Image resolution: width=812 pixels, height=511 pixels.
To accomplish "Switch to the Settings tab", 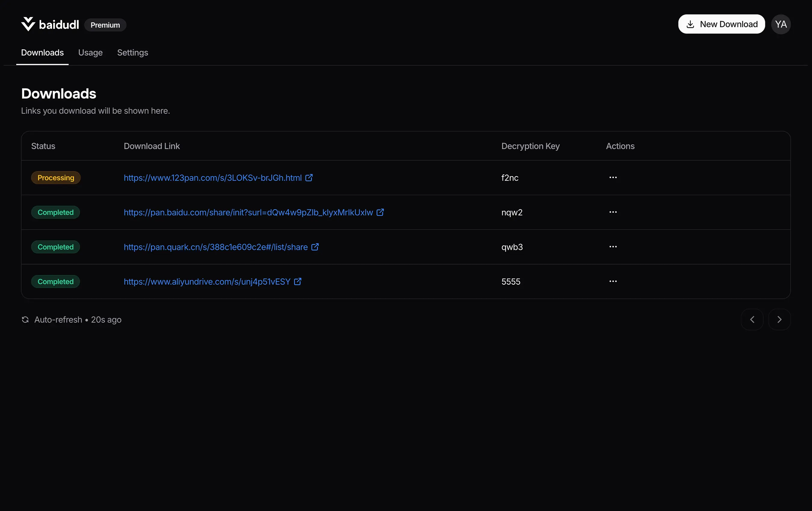I will point(133,53).
